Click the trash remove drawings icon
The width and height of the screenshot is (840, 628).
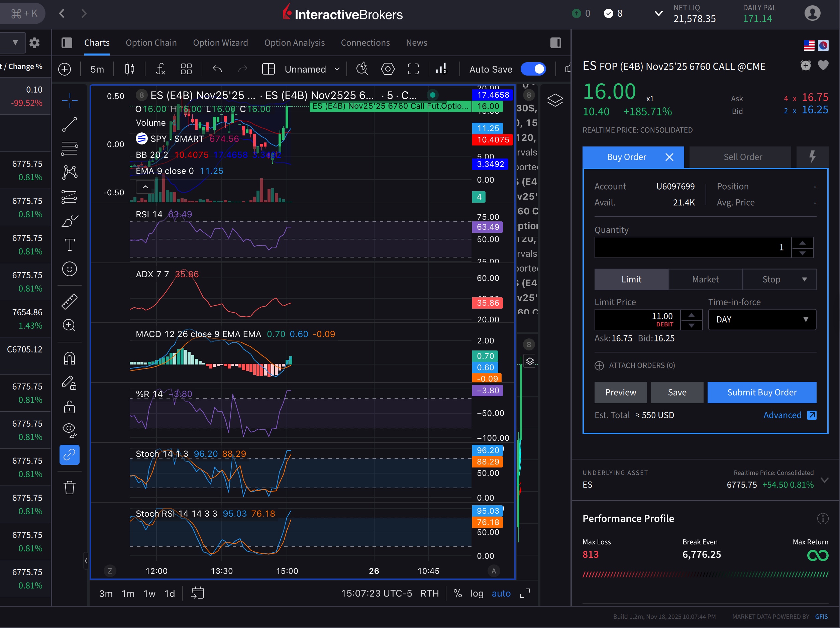pos(70,488)
